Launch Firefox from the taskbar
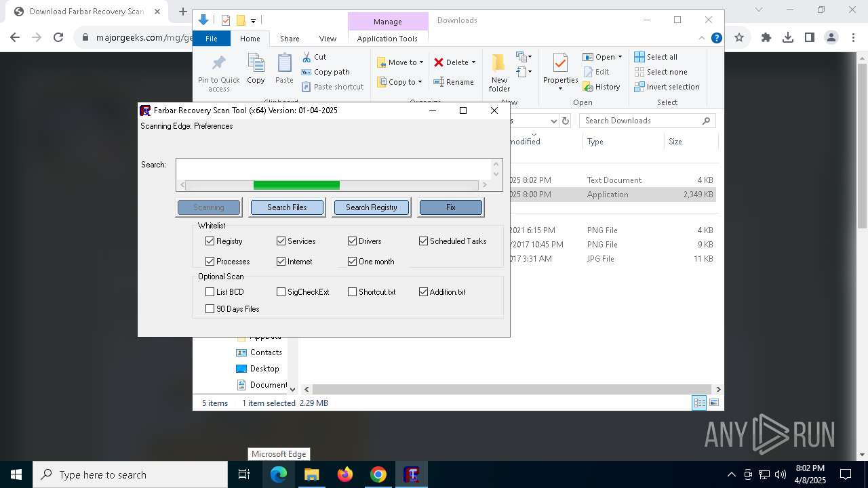 (345, 474)
